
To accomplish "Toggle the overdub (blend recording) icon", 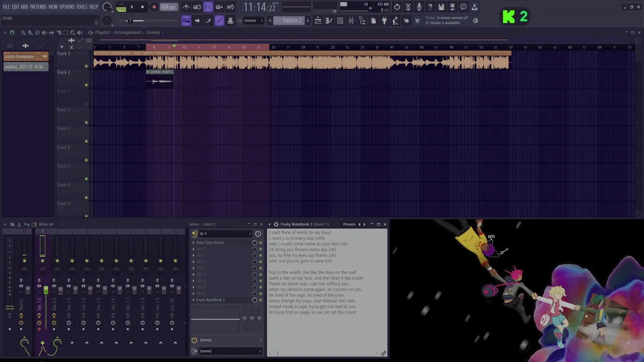I will click(219, 7).
